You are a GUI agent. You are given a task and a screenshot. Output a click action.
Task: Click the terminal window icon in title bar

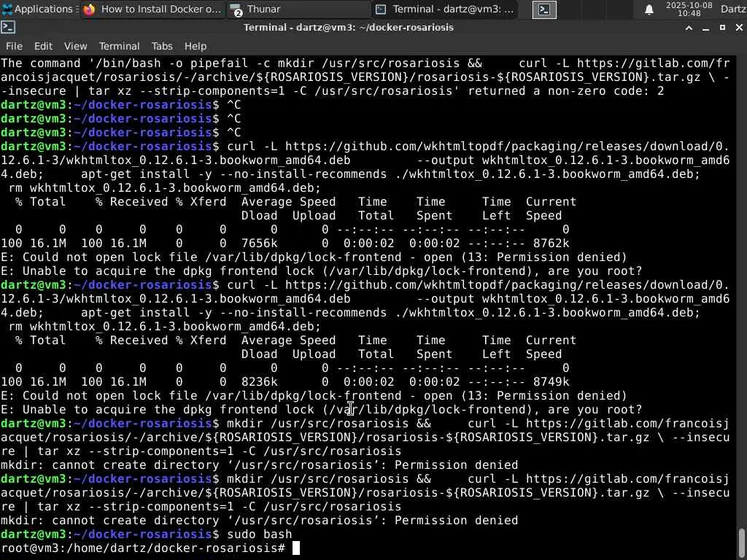(x=8, y=28)
